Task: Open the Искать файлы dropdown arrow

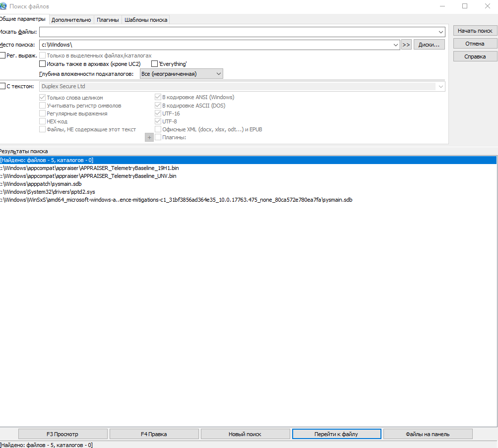Action: tap(441, 32)
